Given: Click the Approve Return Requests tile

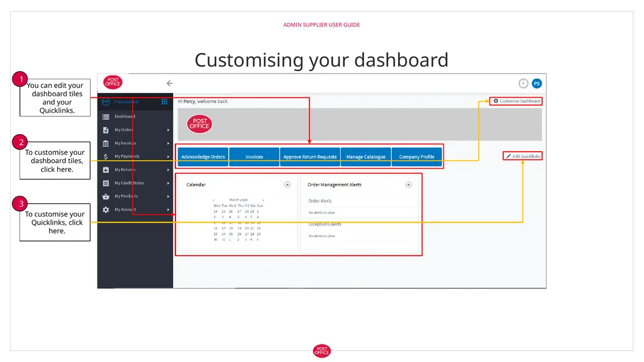Looking at the screenshot, I should coord(310,157).
